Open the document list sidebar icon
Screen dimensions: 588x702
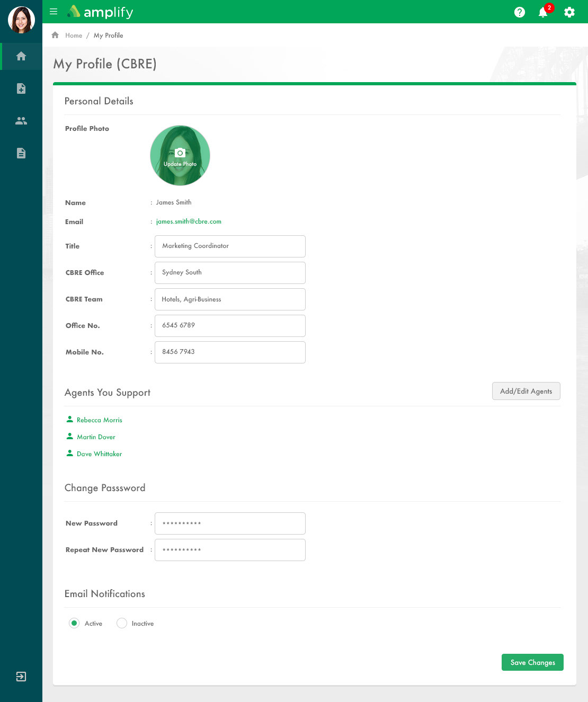coord(21,153)
